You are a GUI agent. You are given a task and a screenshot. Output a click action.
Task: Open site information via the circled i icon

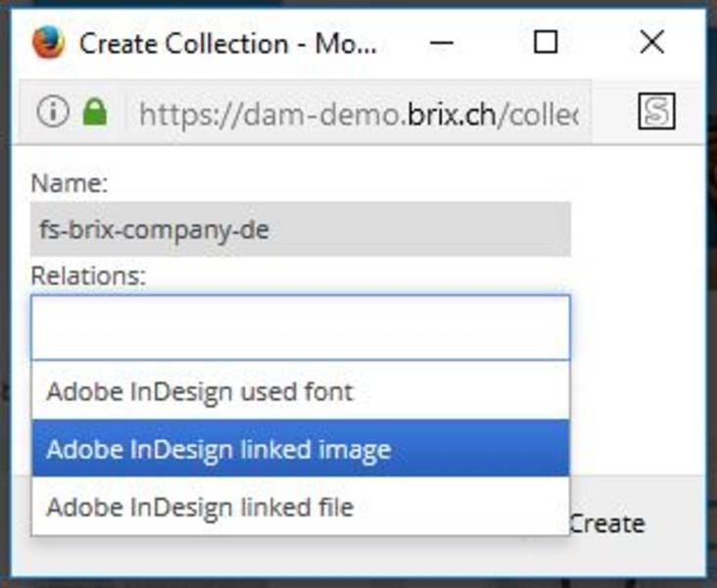53,111
